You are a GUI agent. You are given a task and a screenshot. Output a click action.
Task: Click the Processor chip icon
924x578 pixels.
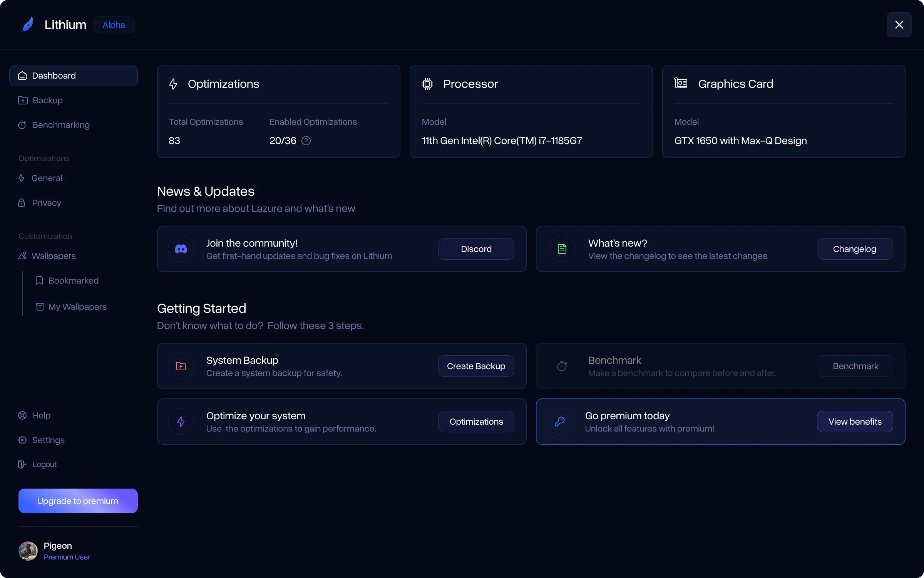427,84
